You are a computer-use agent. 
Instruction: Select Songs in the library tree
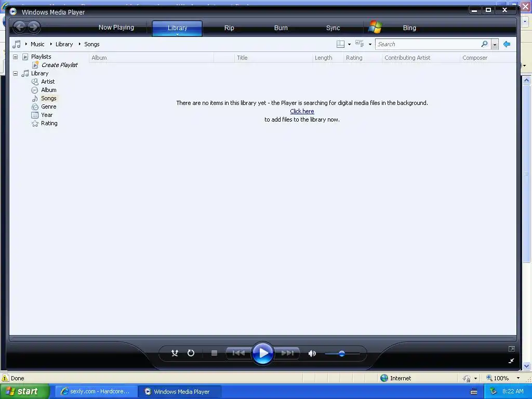click(x=49, y=98)
